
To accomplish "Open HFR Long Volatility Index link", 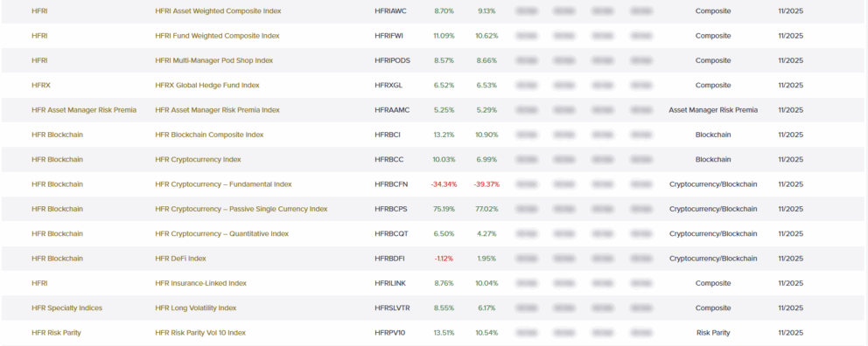I will [x=195, y=308].
